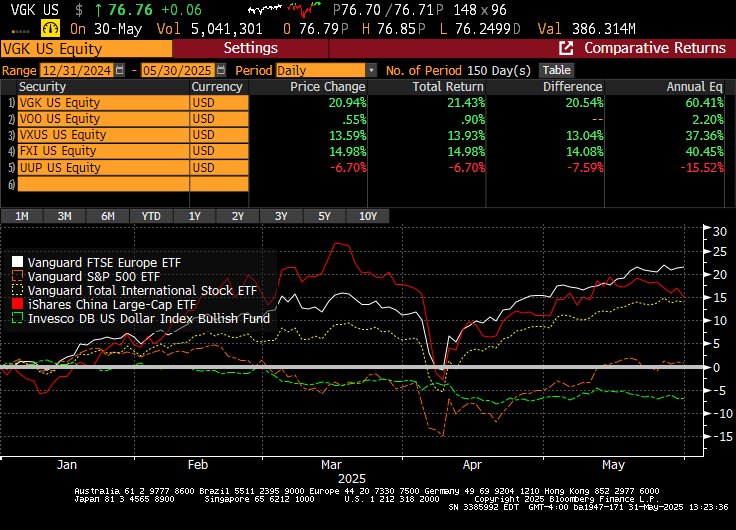The height and width of the screenshot is (530, 736).
Task: Click the iShares China Large-Cap ETF legend label
Action: click(112, 305)
